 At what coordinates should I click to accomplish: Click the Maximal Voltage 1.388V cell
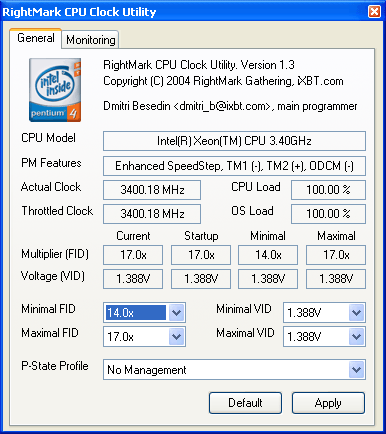pos(336,279)
